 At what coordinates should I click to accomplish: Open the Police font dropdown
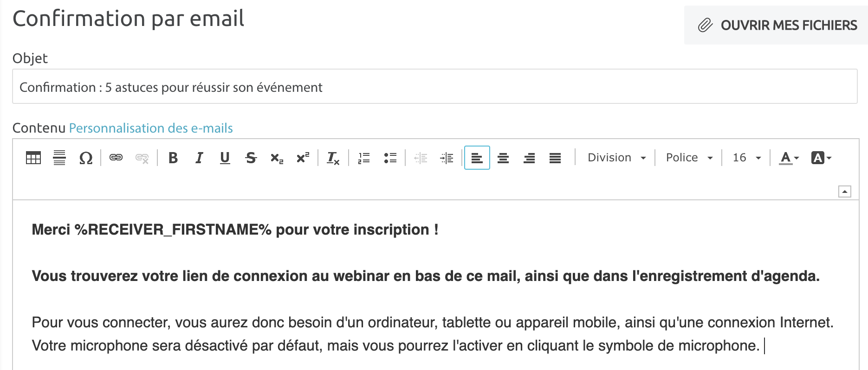coord(689,158)
